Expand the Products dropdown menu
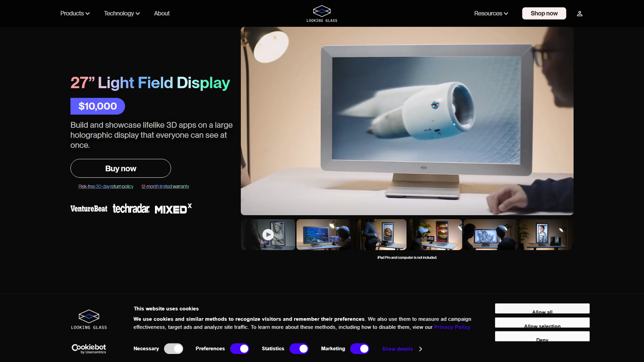 click(x=74, y=13)
